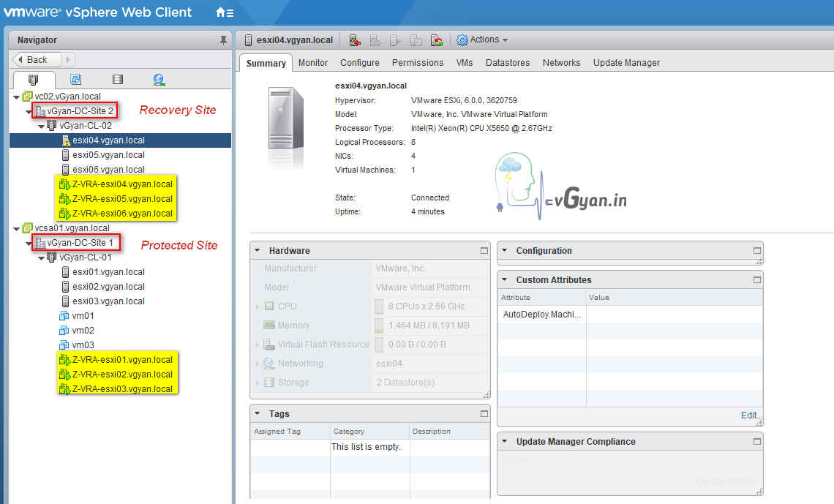
Task: Maximize the Hardware panel
Action: tap(484, 250)
